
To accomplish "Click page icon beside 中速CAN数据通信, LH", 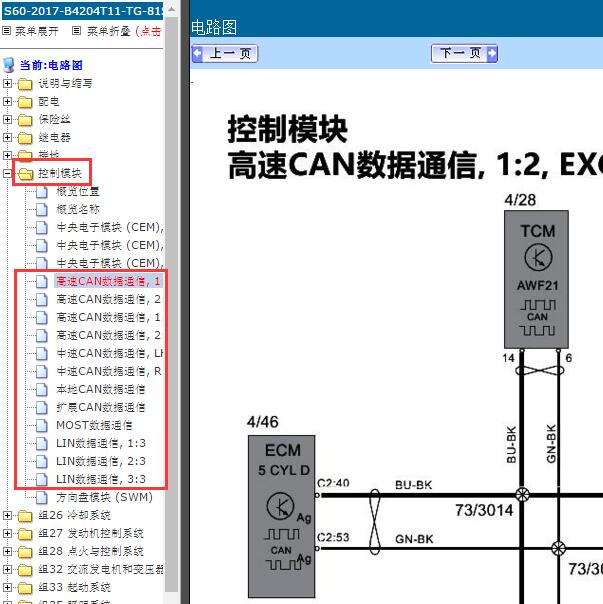I will click(42, 353).
